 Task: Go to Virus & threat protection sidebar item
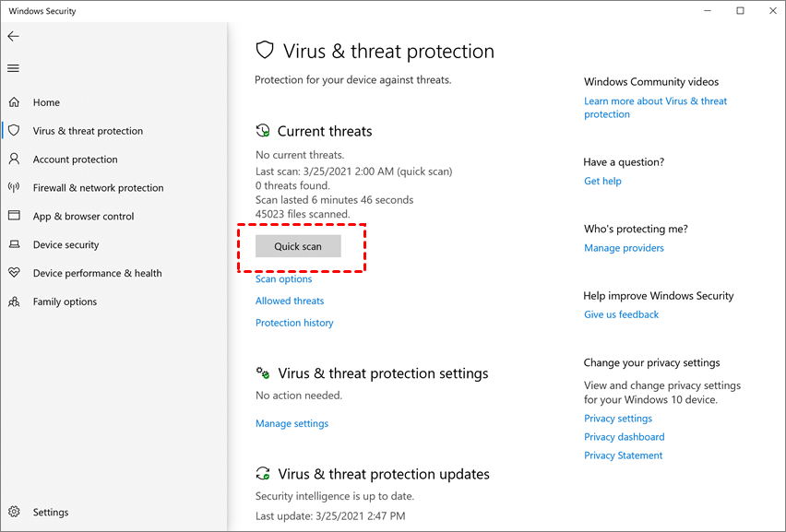click(88, 131)
